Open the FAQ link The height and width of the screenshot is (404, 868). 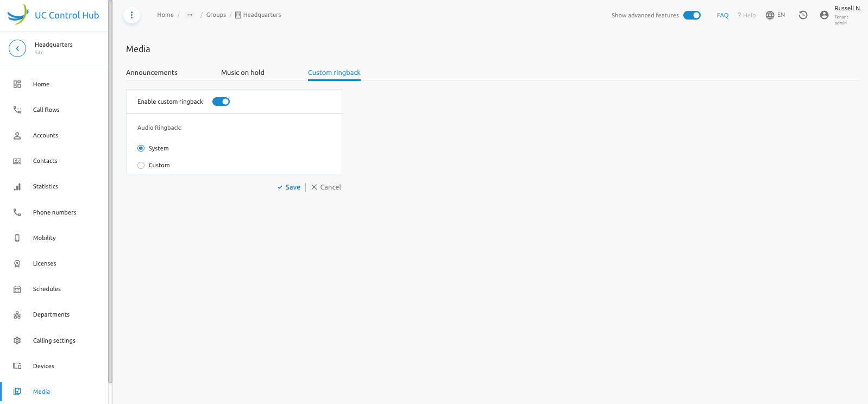722,15
